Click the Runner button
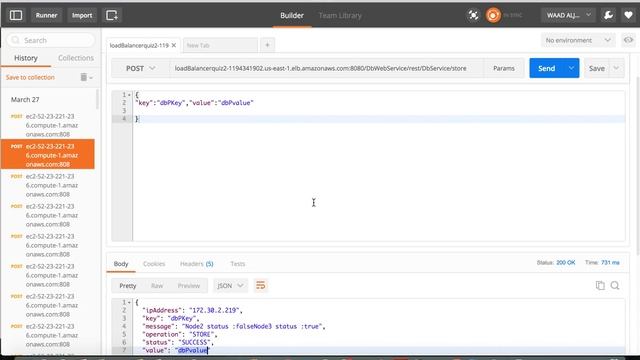 [x=46, y=15]
